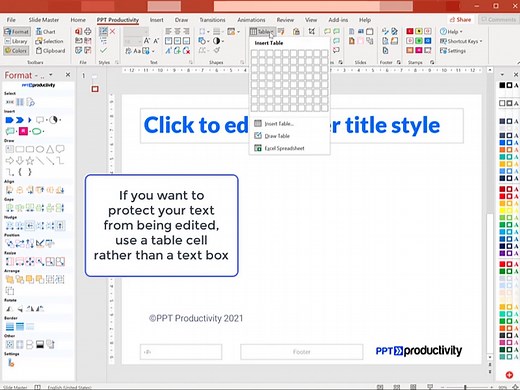Toggle the Clipboard toolbar button
Viewport: 520px width, 390px height.
pyautogui.click(x=50, y=51)
